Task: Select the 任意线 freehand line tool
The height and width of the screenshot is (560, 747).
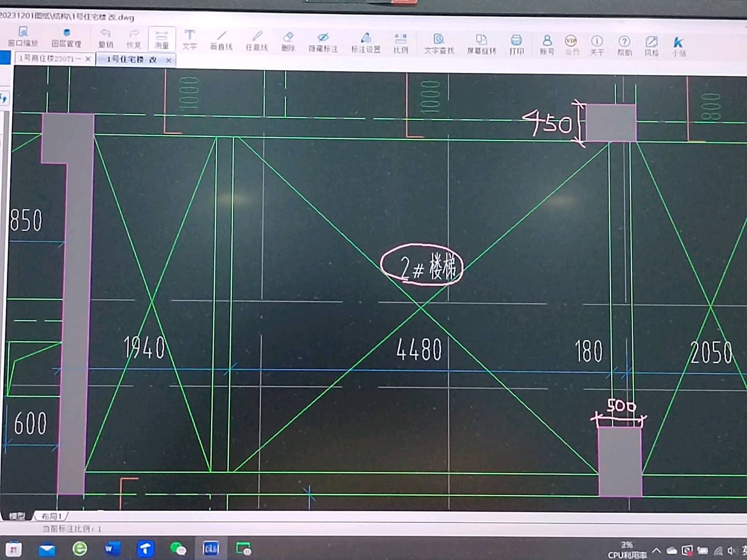Action: click(x=257, y=41)
